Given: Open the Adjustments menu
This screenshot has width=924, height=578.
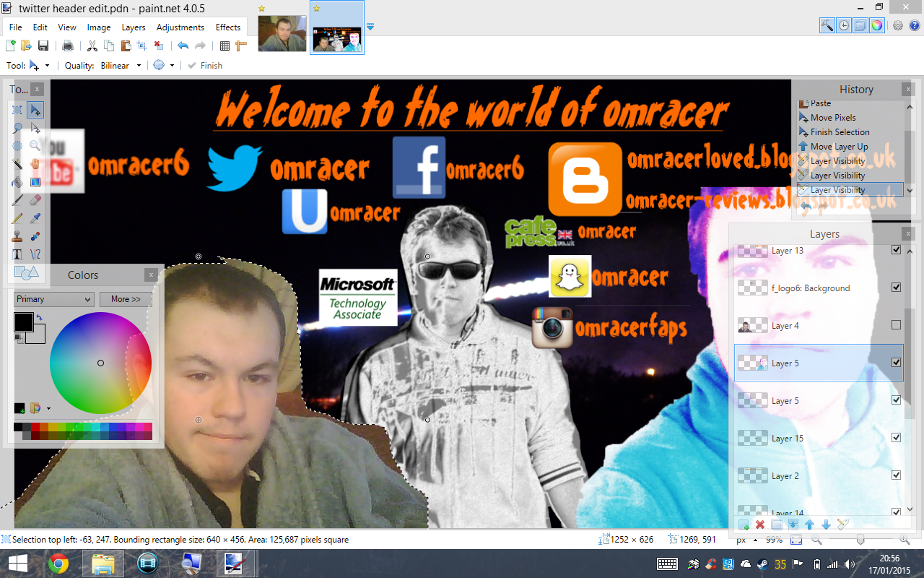Looking at the screenshot, I should pyautogui.click(x=180, y=27).
